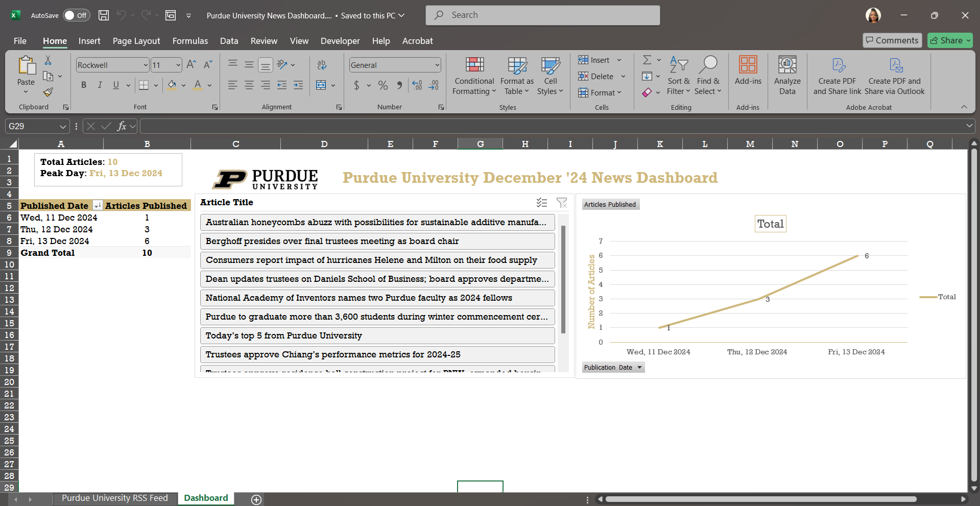Viewport: 980px width, 506px height.
Task: Open the File menu
Action: pos(20,41)
